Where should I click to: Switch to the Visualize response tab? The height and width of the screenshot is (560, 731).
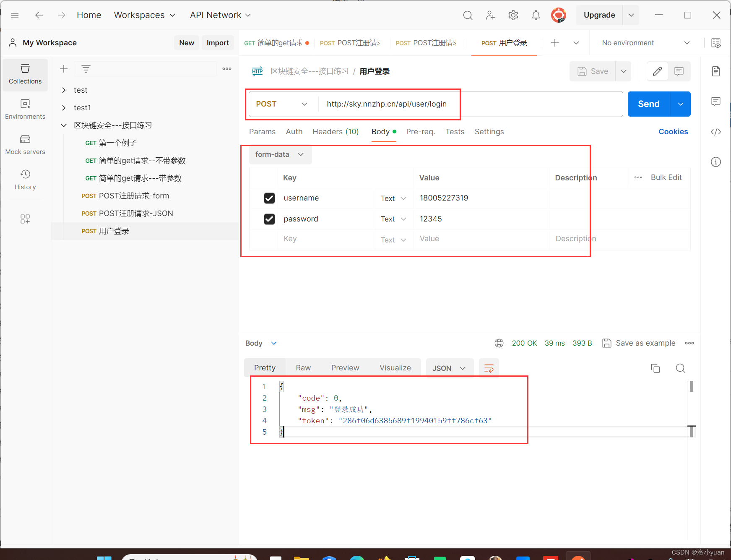395,368
